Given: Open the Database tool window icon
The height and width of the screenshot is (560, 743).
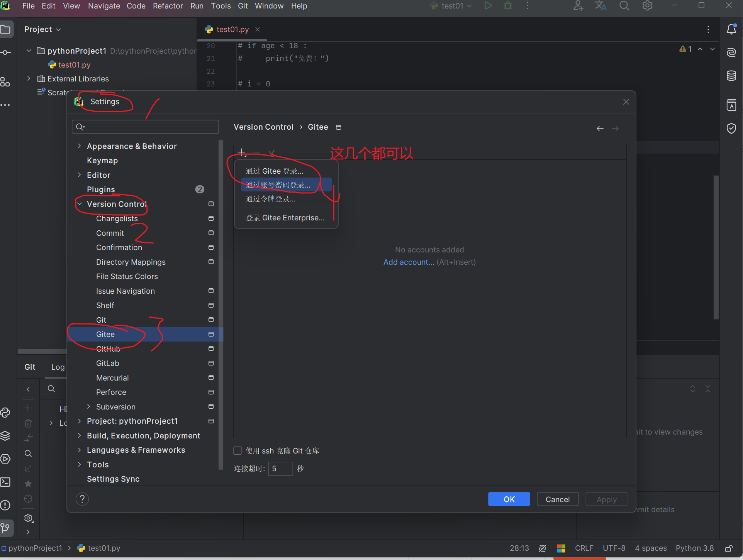Looking at the screenshot, I should point(731,76).
